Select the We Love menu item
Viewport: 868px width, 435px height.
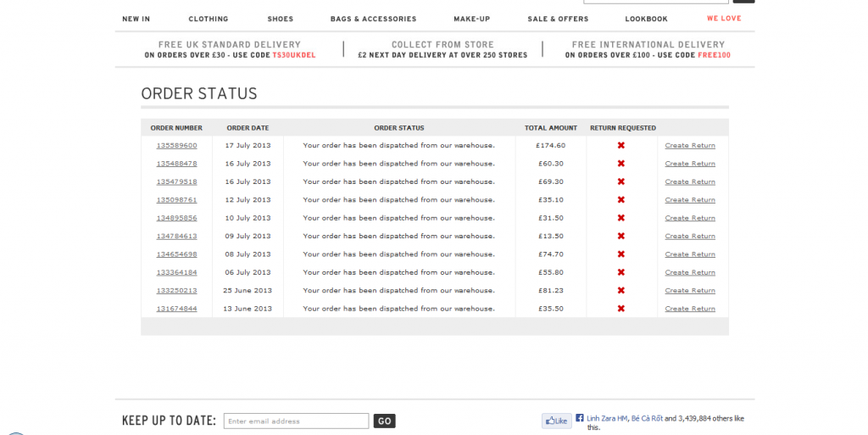tap(724, 19)
